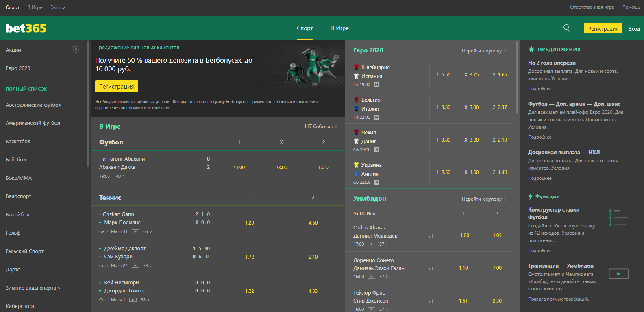The height and width of the screenshot is (312, 644).
Task: Expand 88 markets for Кей Нисикори match
Action: pyautogui.click(x=145, y=300)
